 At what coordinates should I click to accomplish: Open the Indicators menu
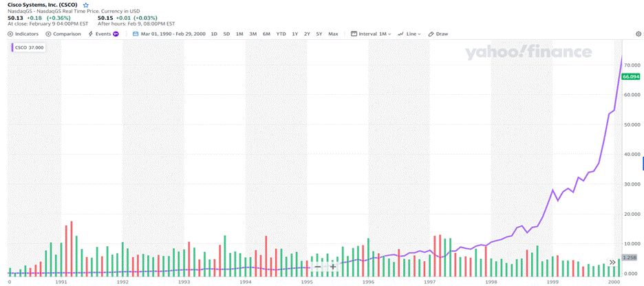click(23, 34)
